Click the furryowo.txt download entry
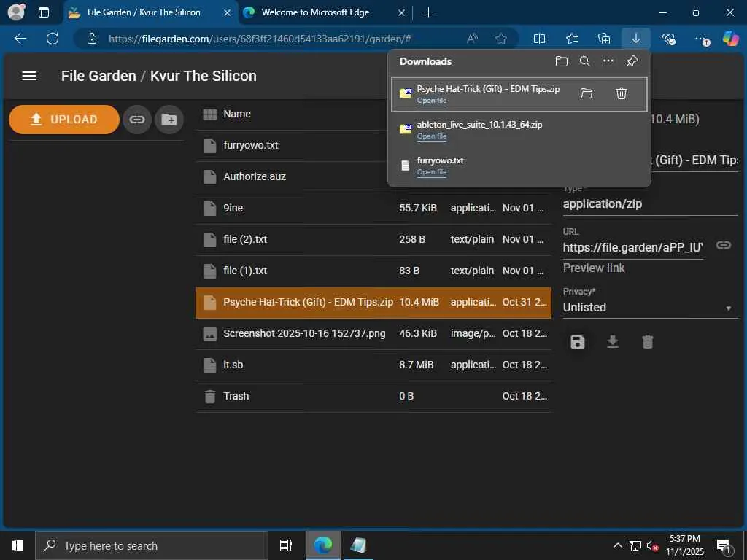747x560 pixels. [519, 166]
